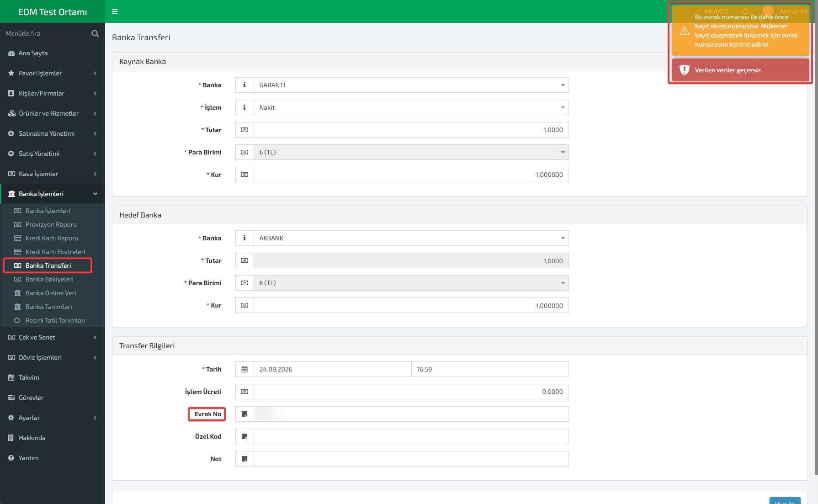Expand the Satınalma Yönetimi menu
The image size is (818, 504).
53,133
